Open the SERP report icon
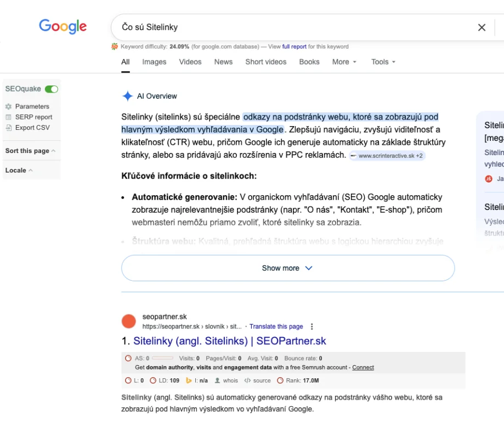 [8, 117]
